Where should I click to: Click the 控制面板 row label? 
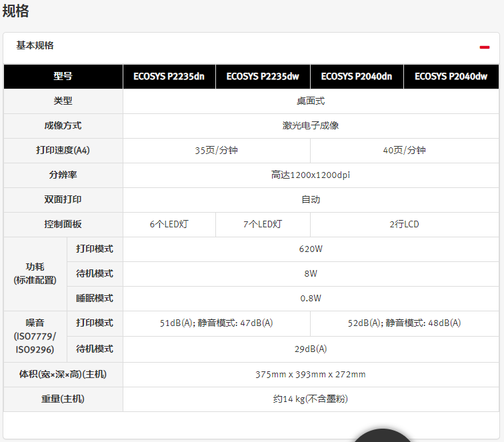[x=63, y=225]
